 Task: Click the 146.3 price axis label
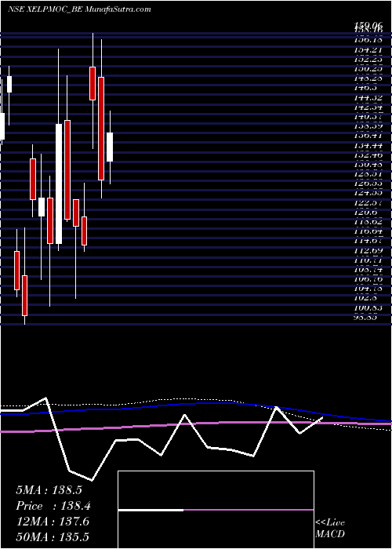pos(365,88)
